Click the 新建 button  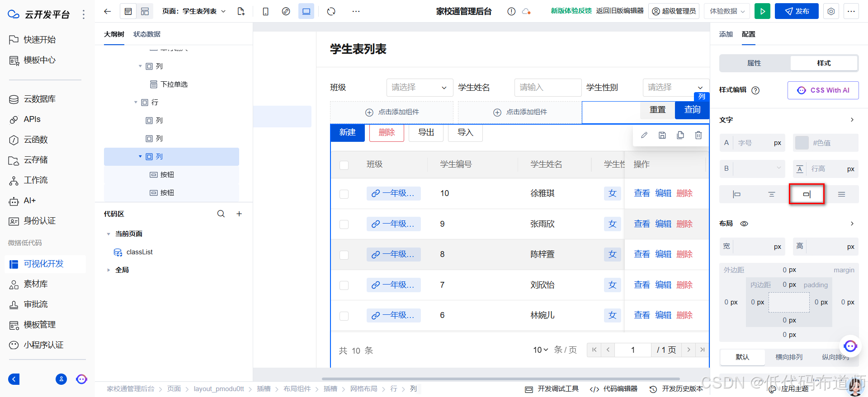tap(348, 132)
